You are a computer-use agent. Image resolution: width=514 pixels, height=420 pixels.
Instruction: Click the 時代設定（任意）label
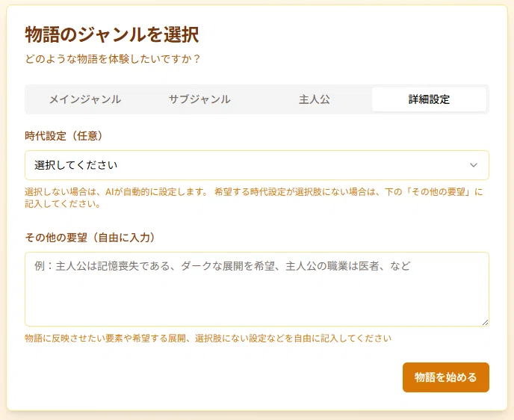[64, 136]
